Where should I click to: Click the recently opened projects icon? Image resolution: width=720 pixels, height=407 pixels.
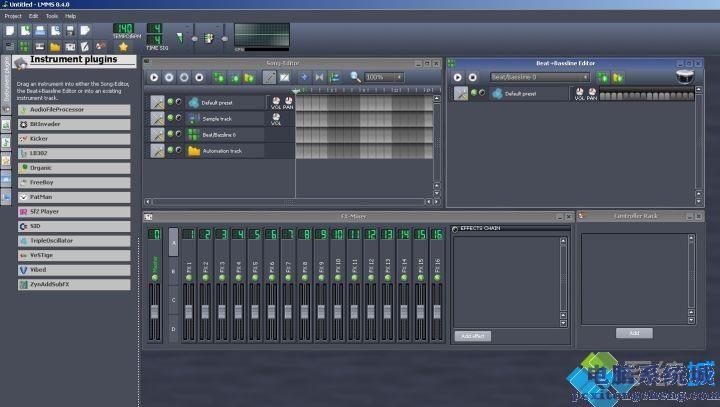[x=55, y=31]
